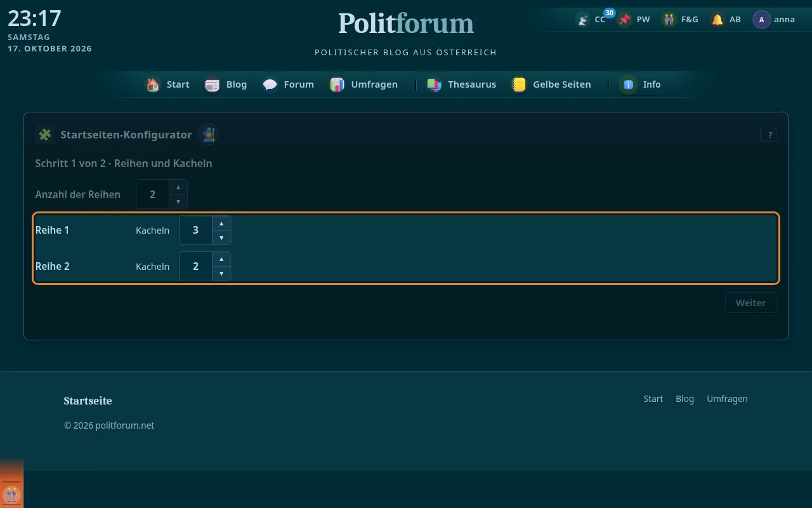Click the Politforum site logo
Screen dimensions: 812x508
click(406, 24)
